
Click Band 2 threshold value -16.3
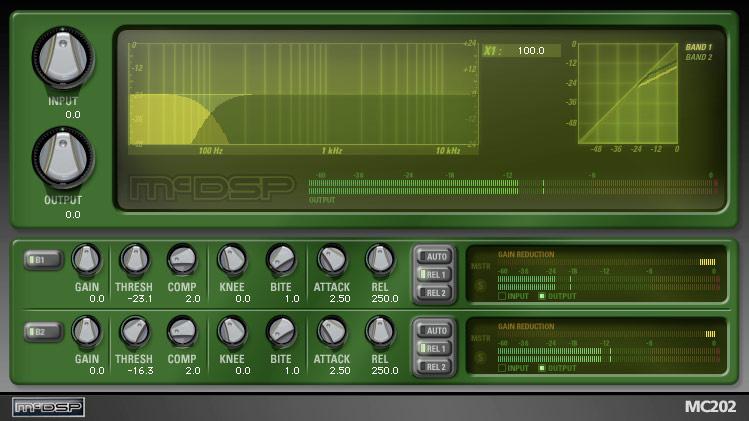pyautogui.click(x=140, y=371)
